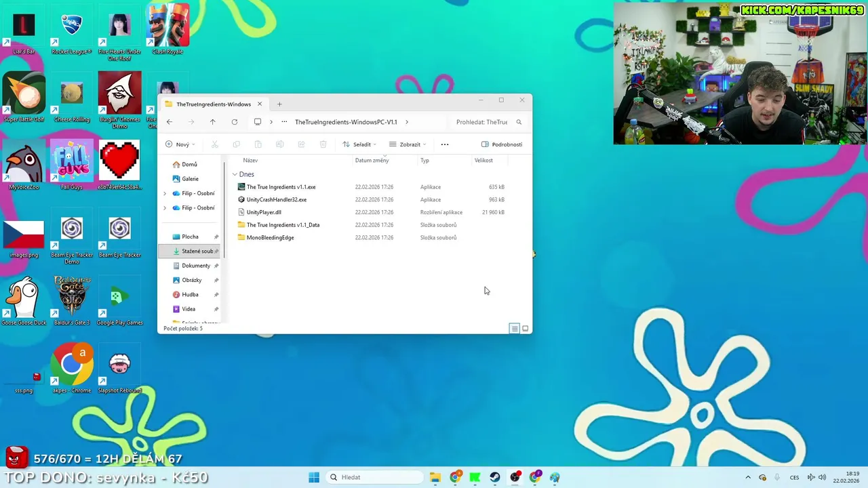The height and width of the screenshot is (488, 868).
Task: Toggle the Podrobnosti details pane
Action: coord(502,144)
